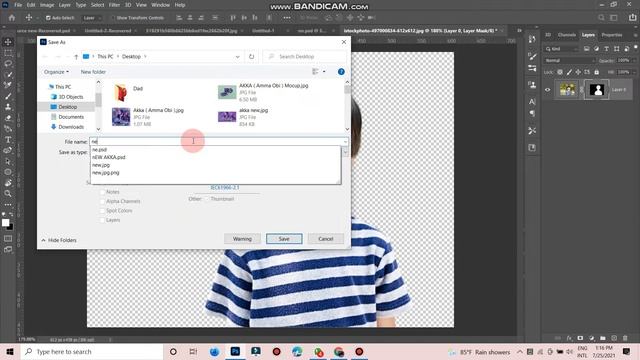Image resolution: width=640 pixels, height=360 pixels.
Task: Click the Warning button
Action: [x=242, y=239]
